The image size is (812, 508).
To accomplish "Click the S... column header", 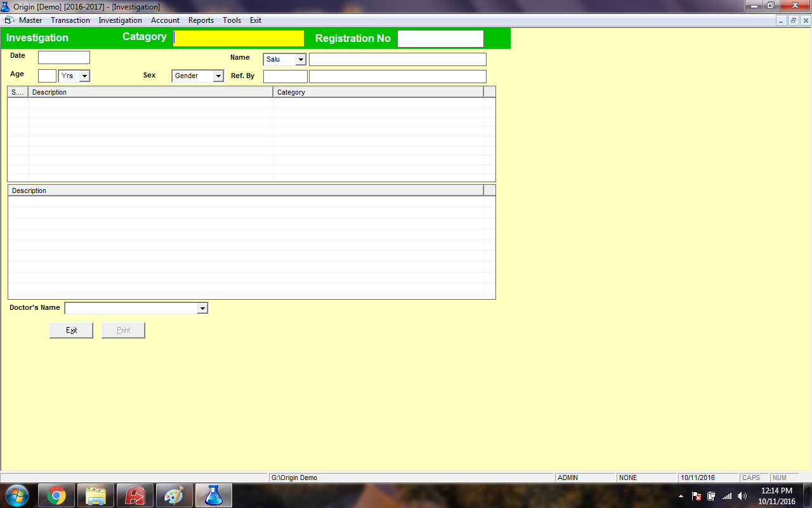I will click(x=18, y=92).
